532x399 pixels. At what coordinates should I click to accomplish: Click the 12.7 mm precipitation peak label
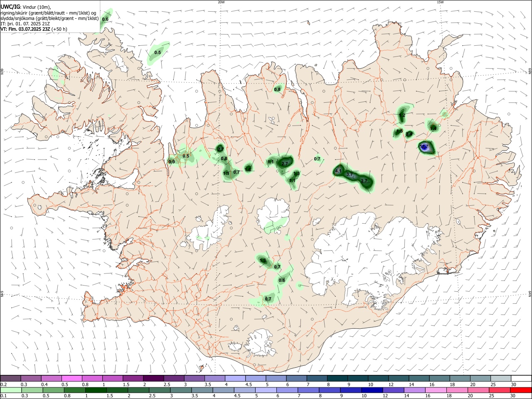424,147
